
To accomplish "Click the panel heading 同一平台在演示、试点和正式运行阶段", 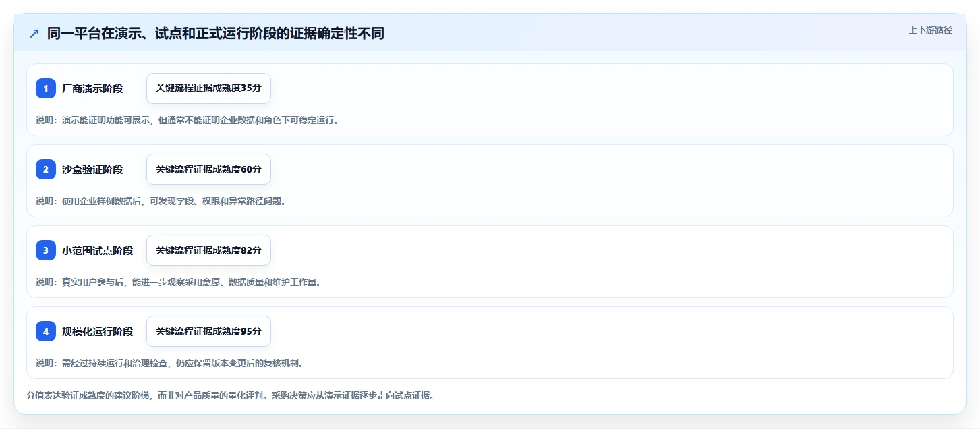I will pos(216,33).
